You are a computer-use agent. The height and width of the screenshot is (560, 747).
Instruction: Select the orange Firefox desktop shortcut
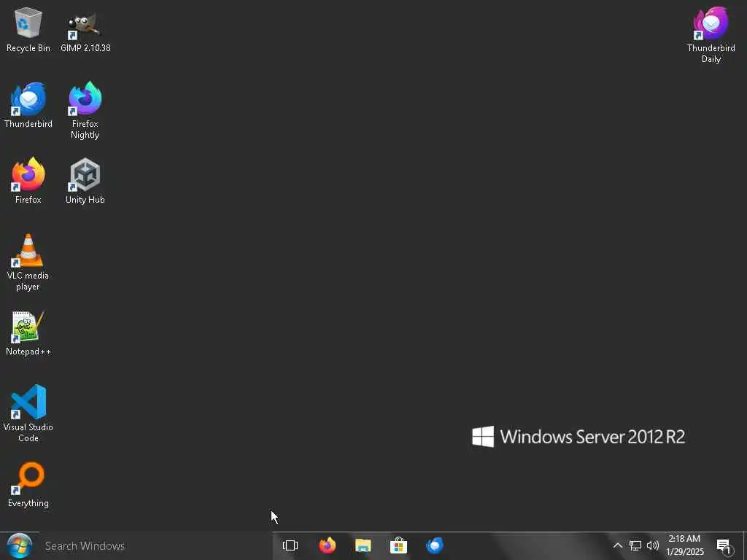[28, 181]
